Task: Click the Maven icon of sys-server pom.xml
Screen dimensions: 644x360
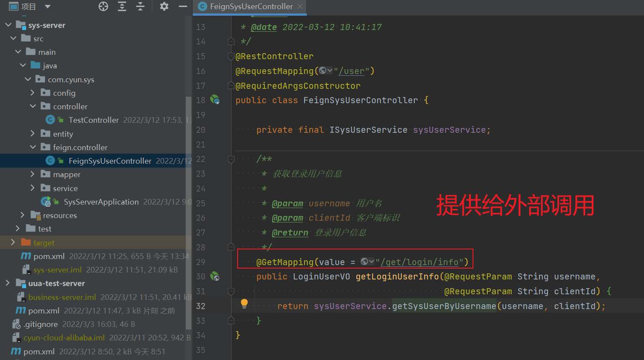Action: pyautogui.click(x=26, y=256)
